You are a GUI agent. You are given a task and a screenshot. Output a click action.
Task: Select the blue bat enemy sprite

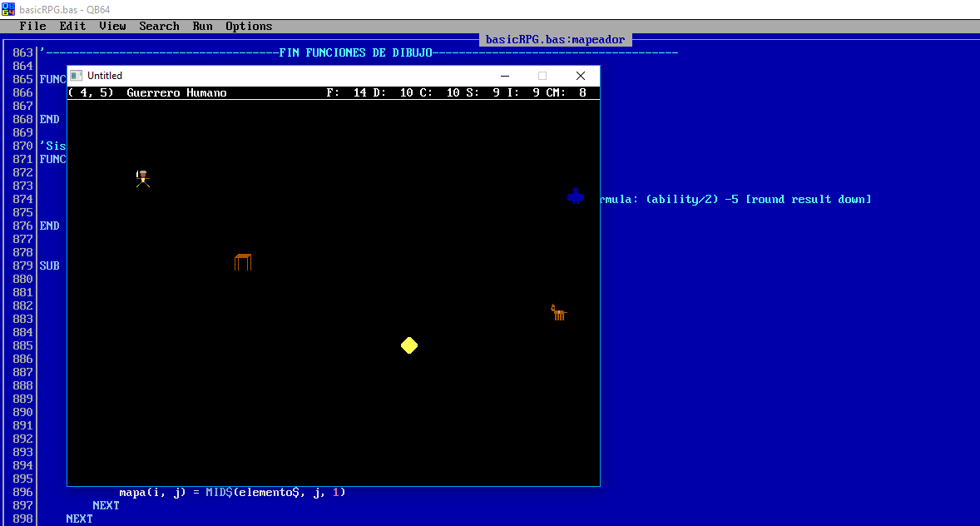(576, 197)
